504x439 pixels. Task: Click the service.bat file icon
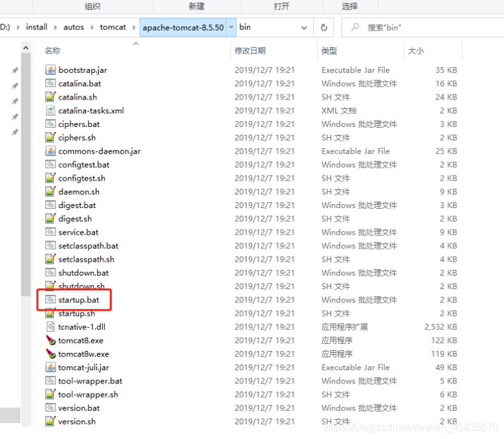pyautogui.click(x=50, y=232)
